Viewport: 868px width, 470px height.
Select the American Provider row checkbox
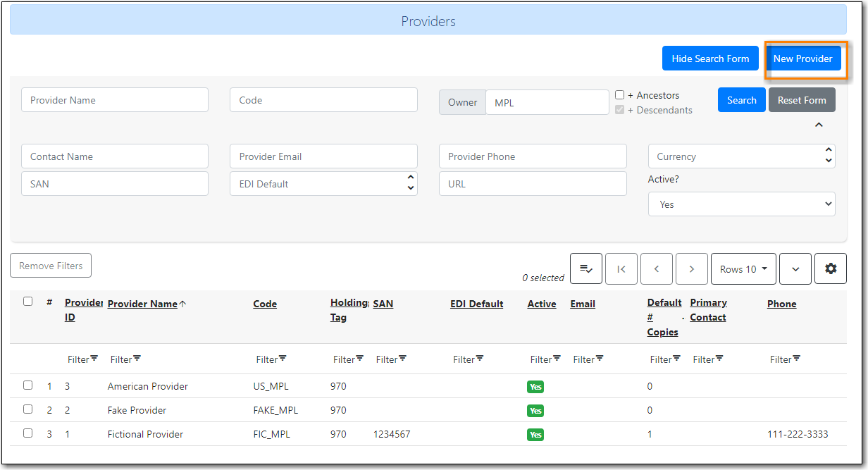pos(28,385)
